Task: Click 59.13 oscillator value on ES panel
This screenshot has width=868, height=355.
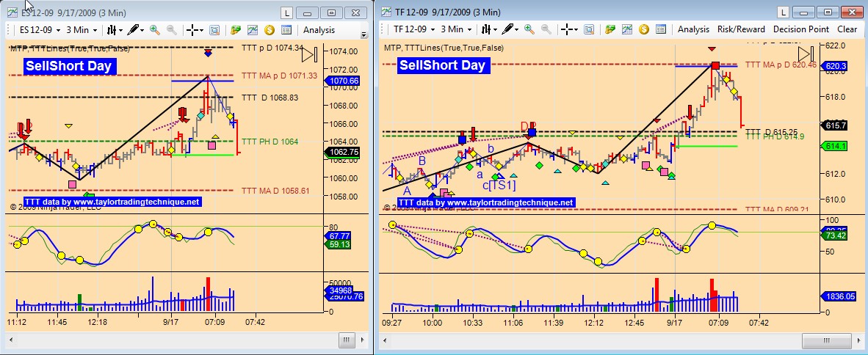Action: (336, 244)
